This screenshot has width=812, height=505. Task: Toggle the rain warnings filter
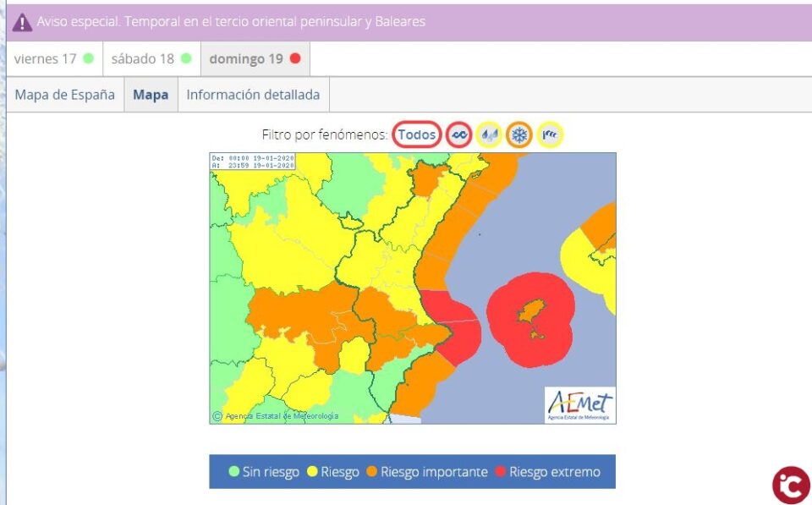(488, 134)
